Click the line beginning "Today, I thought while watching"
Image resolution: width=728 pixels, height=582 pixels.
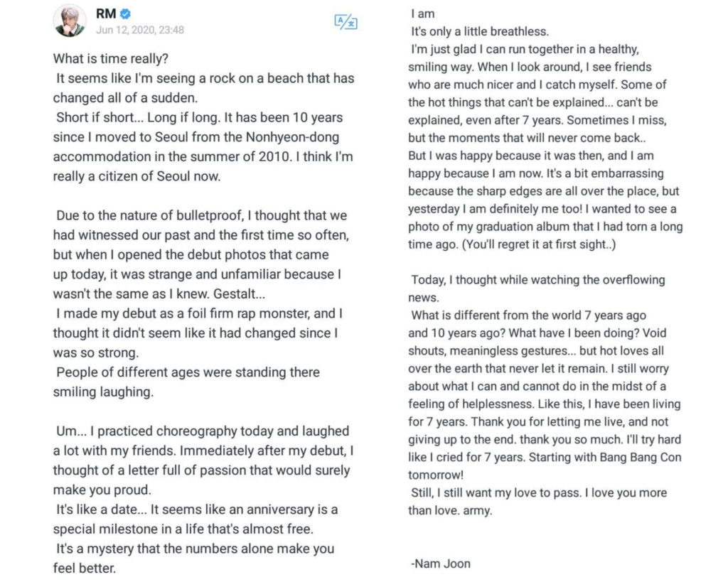[537, 280]
